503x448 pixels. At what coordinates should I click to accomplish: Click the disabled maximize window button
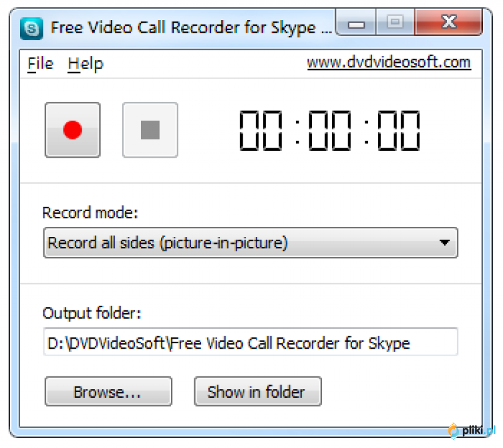(x=395, y=22)
